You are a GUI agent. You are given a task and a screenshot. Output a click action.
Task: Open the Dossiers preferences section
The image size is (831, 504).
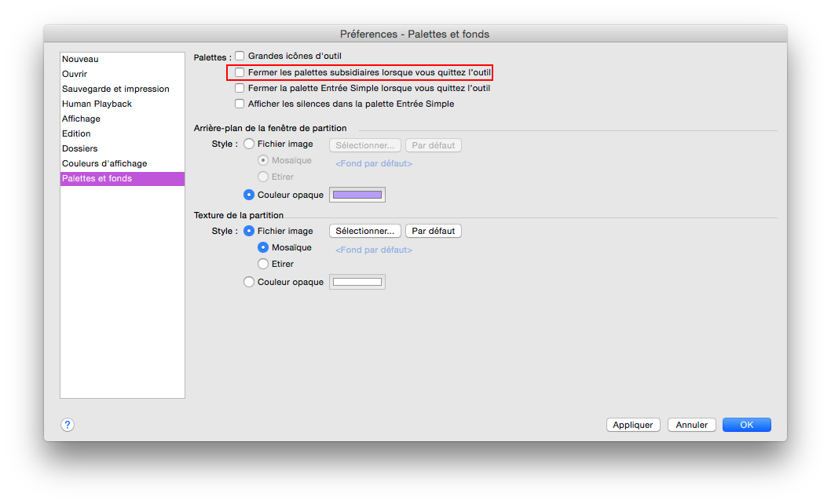(x=80, y=148)
